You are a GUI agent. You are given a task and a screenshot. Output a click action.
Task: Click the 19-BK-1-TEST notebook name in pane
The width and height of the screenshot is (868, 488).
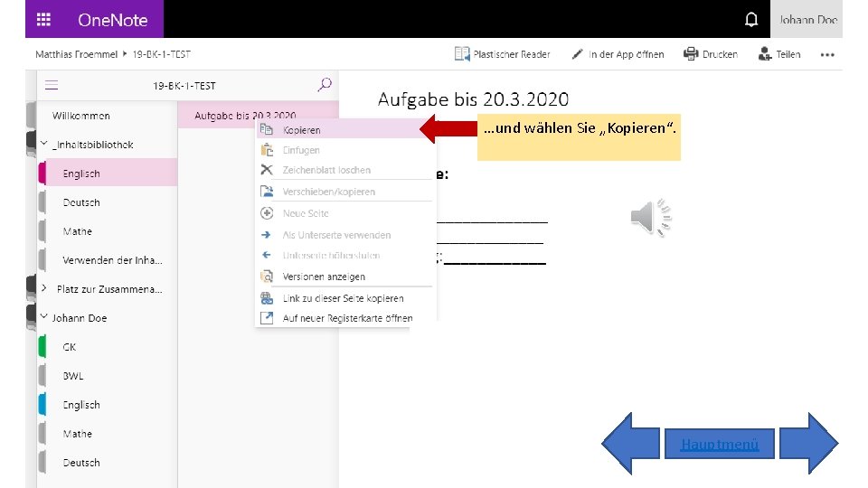[x=184, y=86]
